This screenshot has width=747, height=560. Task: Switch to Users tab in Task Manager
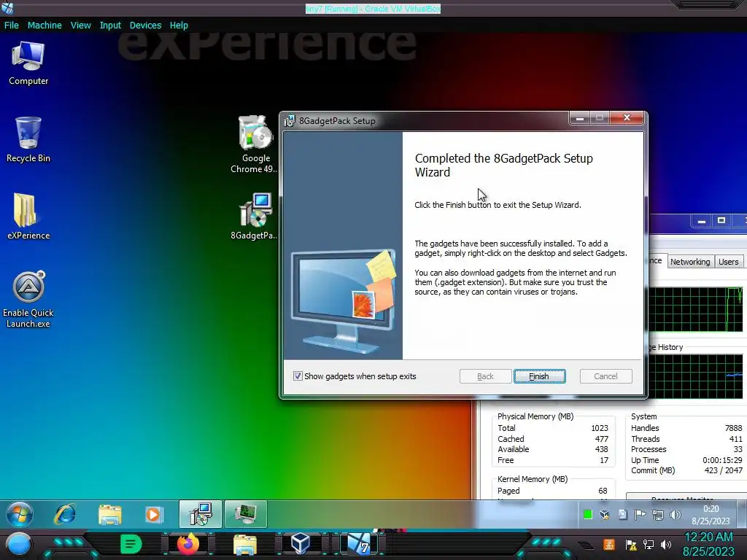[728, 262]
